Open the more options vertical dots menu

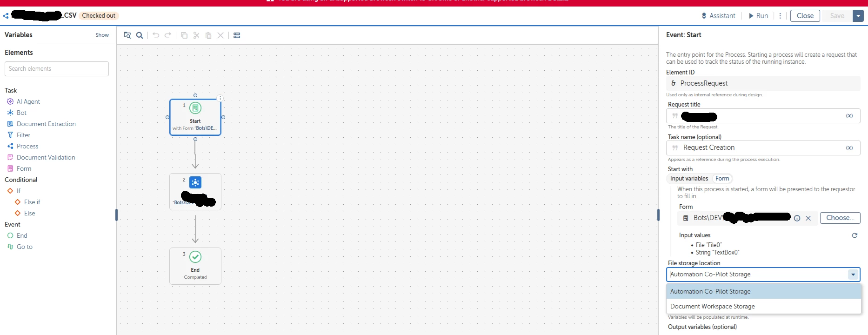[780, 16]
